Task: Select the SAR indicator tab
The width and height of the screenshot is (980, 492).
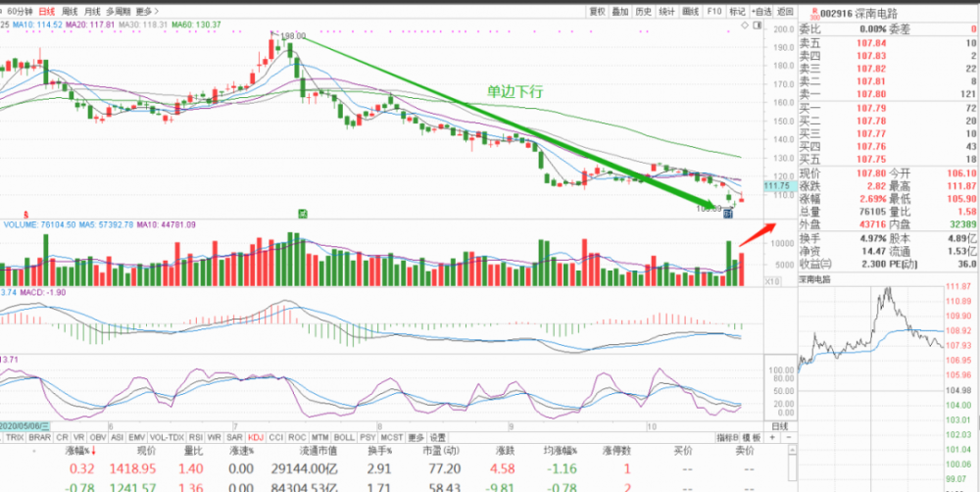Action: click(235, 438)
